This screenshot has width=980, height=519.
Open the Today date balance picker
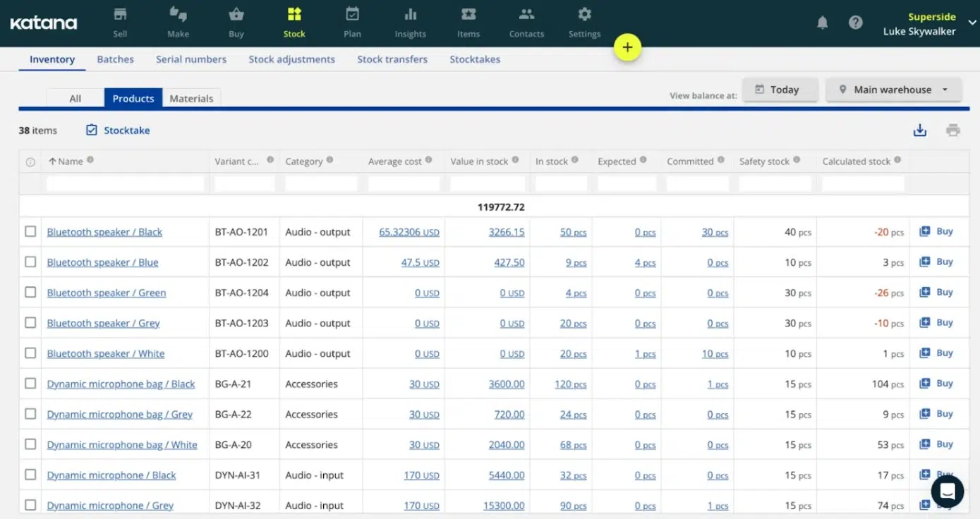pos(780,90)
